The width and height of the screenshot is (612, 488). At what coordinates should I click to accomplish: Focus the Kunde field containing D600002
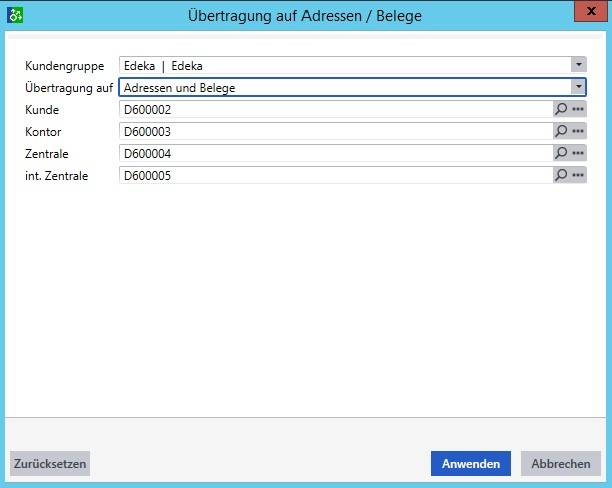point(335,109)
